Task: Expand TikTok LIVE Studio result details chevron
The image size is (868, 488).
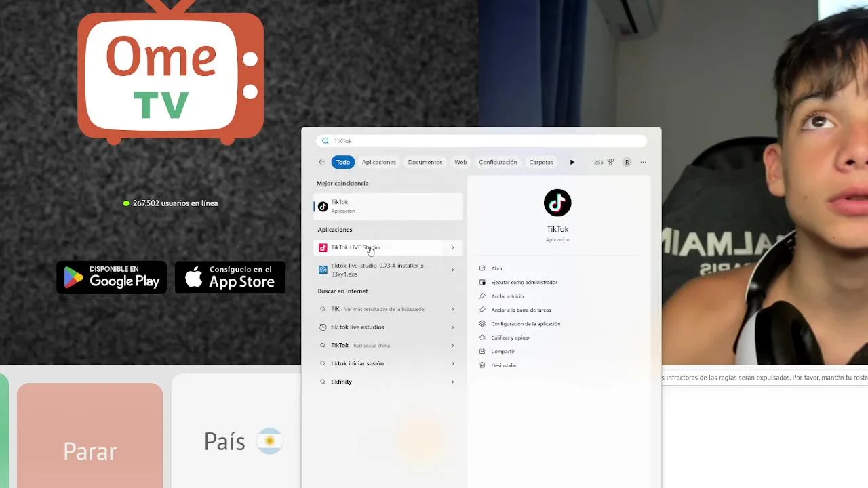Action: click(452, 247)
